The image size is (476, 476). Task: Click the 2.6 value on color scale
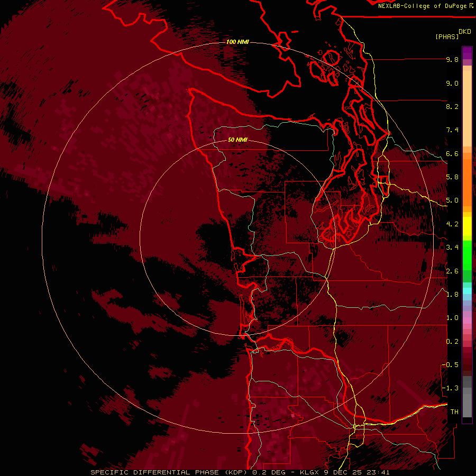coord(452,271)
